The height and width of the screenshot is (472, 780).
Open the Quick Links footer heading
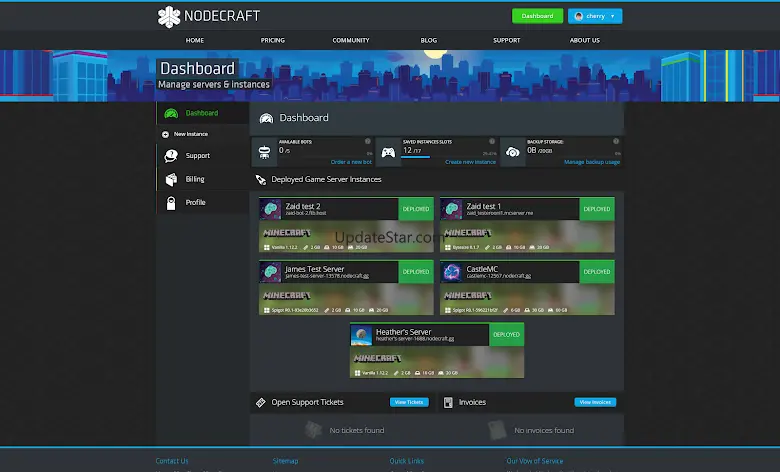pyautogui.click(x=406, y=461)
